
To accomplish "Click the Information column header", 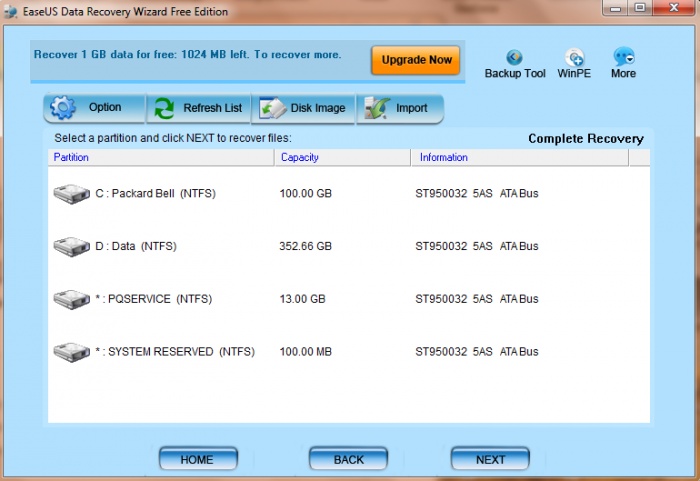I will coord(443,158).
